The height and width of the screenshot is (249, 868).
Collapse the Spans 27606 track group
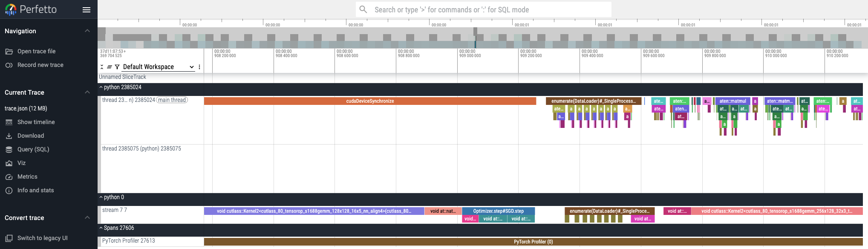pos(101,228)
